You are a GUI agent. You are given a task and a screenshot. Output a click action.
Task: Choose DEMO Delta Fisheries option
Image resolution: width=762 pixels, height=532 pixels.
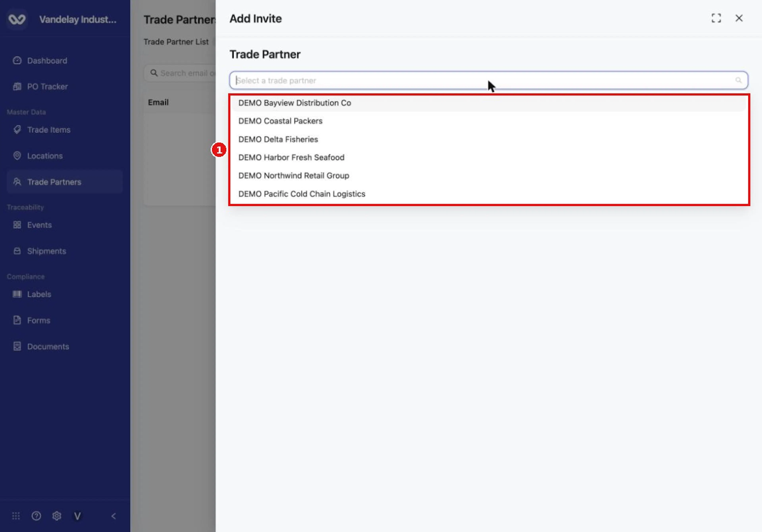[x=489, y=139]
